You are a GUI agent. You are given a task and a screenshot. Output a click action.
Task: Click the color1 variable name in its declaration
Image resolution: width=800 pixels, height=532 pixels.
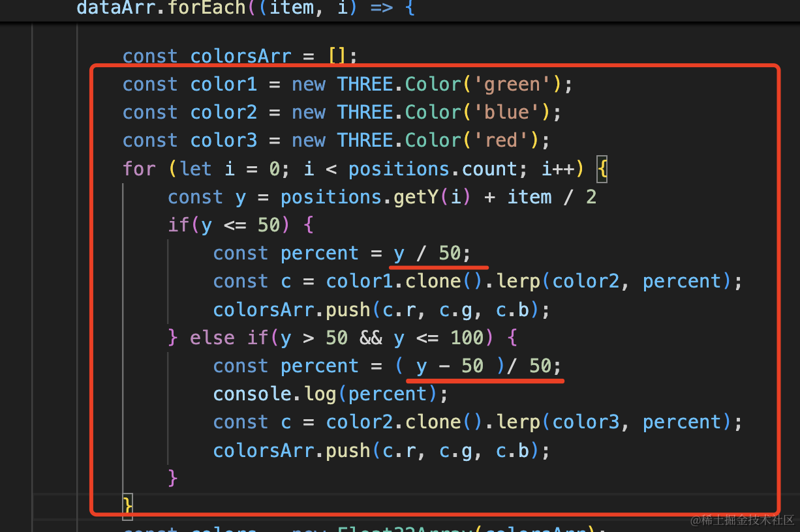tap(224, 85)
